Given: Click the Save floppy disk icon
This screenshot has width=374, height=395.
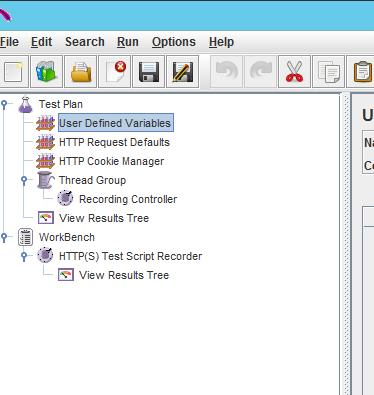Looking at the screenshot, I should click(x=149, y=72).
